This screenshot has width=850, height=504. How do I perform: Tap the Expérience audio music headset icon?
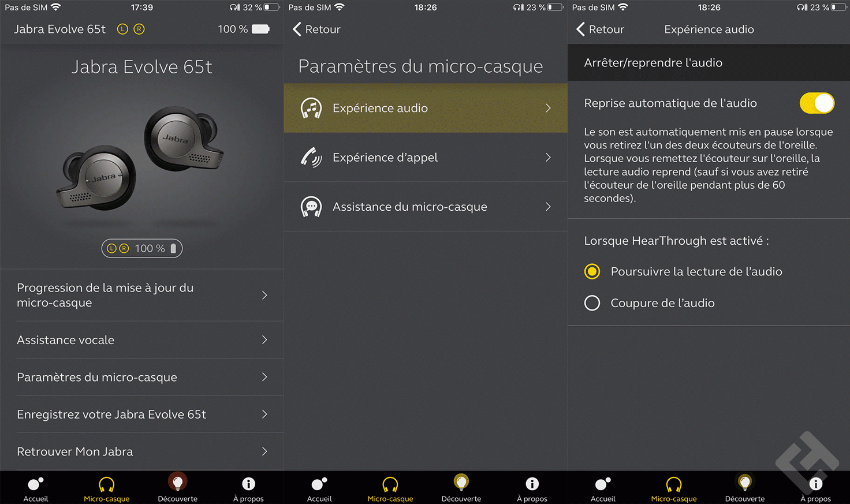coord(311,108)
